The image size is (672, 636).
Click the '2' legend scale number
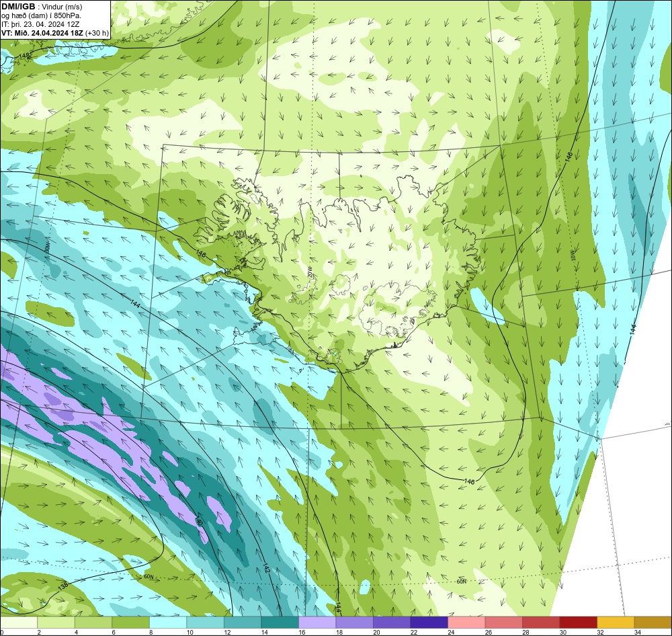pyautogui.click(x=39, y=632)
